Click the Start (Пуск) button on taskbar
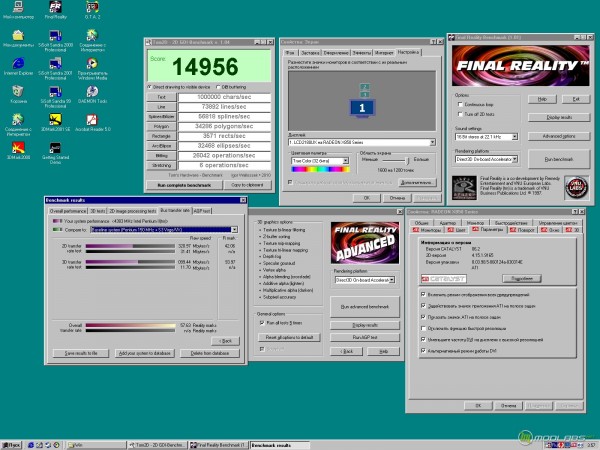 pyautogui.click(x=11, y=445)
